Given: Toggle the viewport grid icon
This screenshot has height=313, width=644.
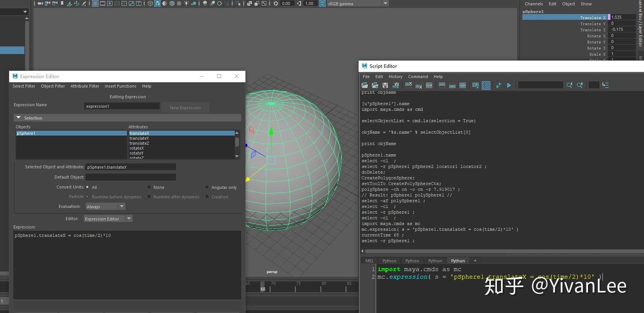Looking at the screenshot, I should tap(95, 3).
